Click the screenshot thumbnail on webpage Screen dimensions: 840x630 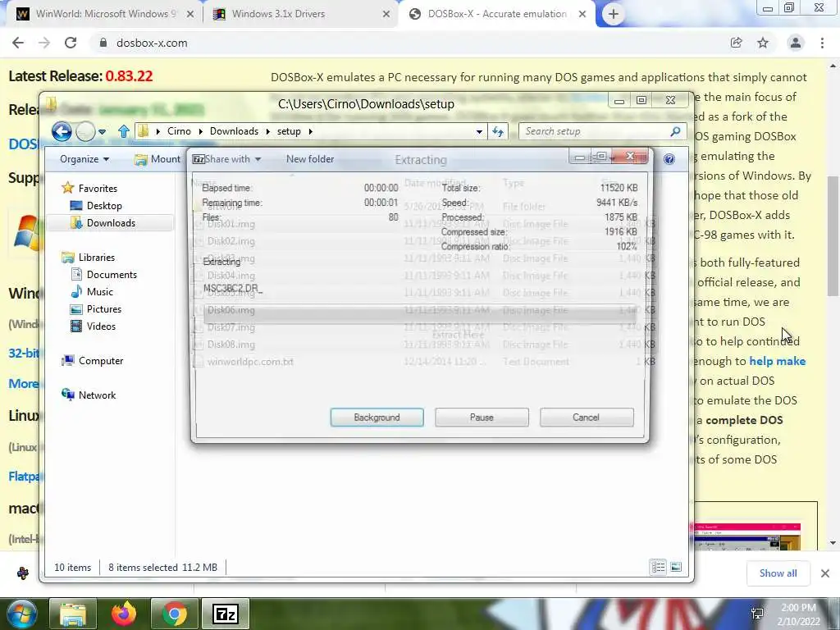(747, 536)
